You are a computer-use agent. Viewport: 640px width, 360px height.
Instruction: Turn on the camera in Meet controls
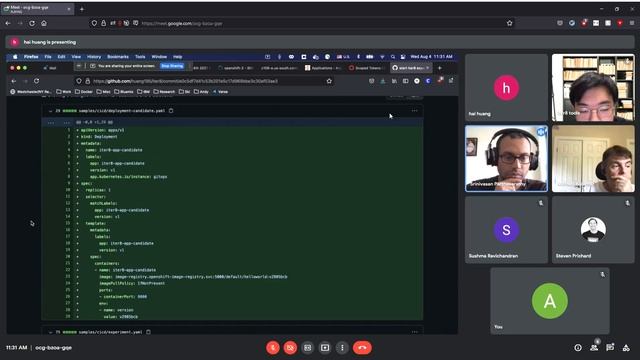[290, 348]
